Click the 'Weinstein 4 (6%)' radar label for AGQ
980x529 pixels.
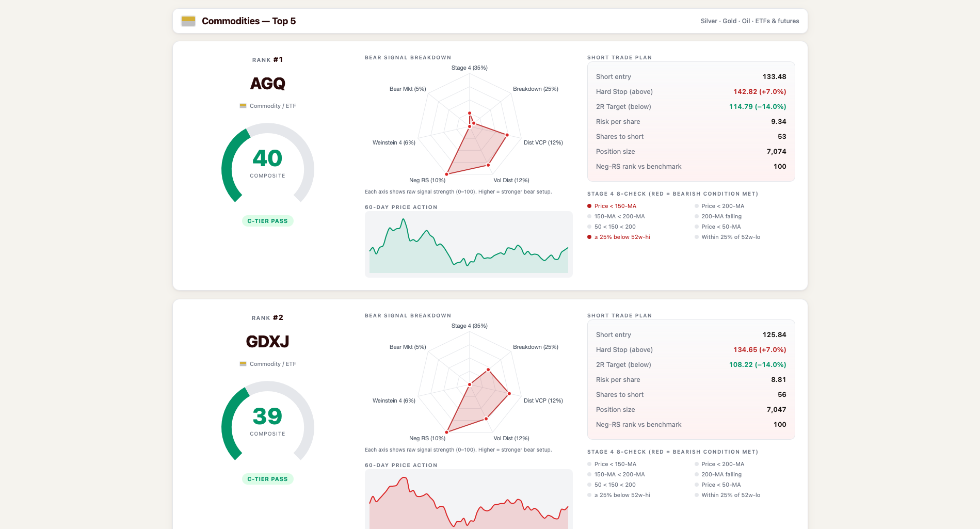[394, 142]
